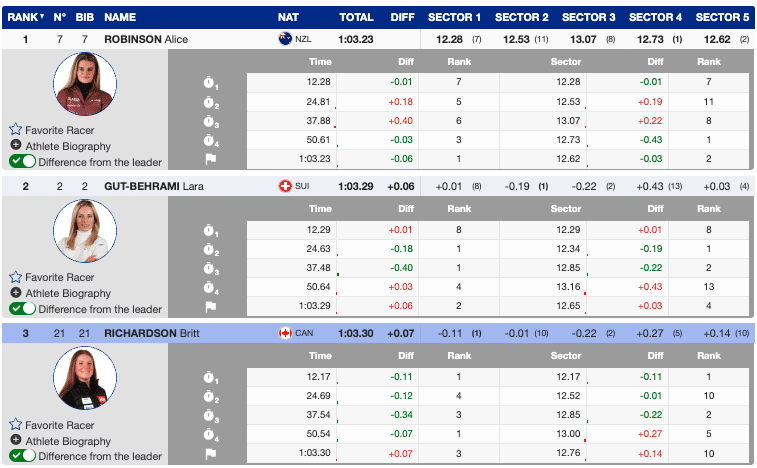Click the Swiss flag icon in Gut-Behrami's row
This screenshot has height=468, width=757.
[285, 186]
